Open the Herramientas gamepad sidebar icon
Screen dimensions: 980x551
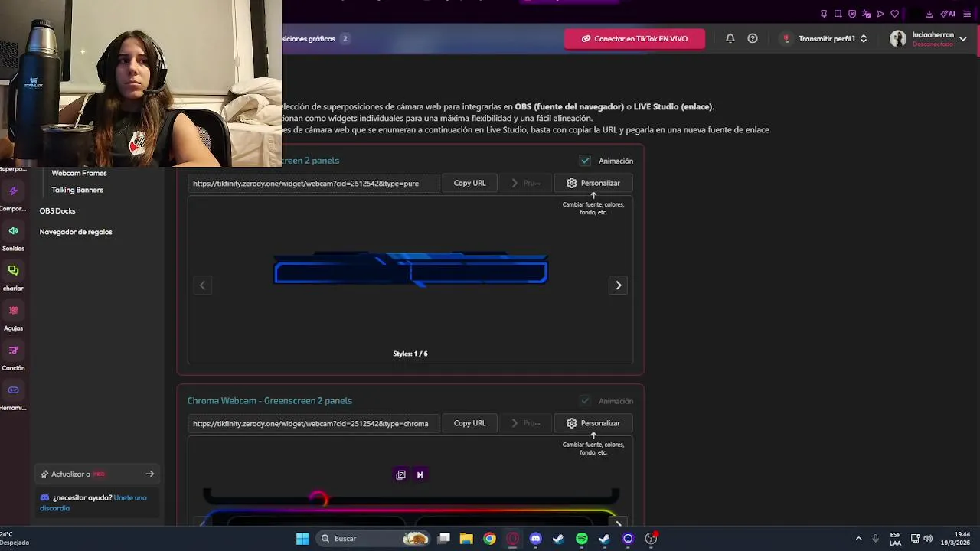pos(13,390)
